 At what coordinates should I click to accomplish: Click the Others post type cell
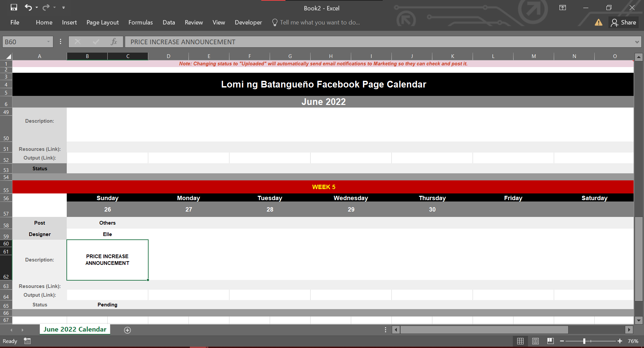(107, 223)
